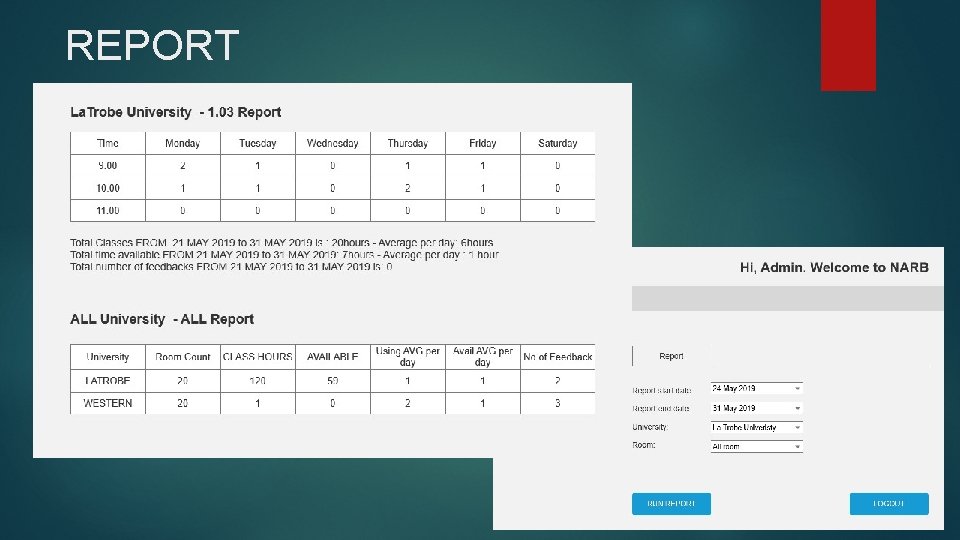960x540 pixels.
Task: Click the RUN REPORT button
Action: click(671, 503)
